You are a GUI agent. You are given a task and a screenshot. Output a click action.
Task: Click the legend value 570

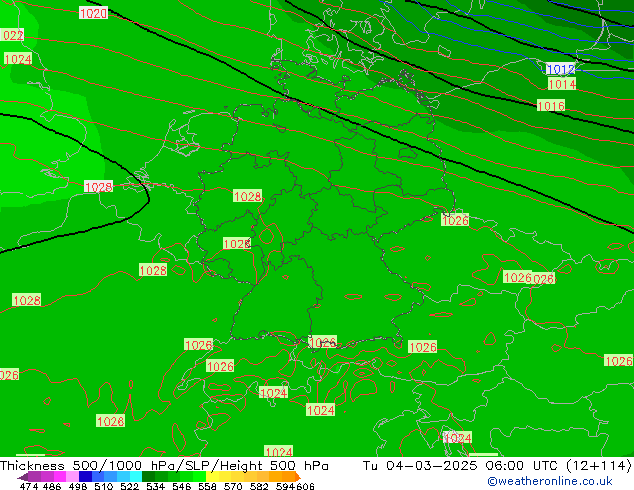click(x=233, y=486)
